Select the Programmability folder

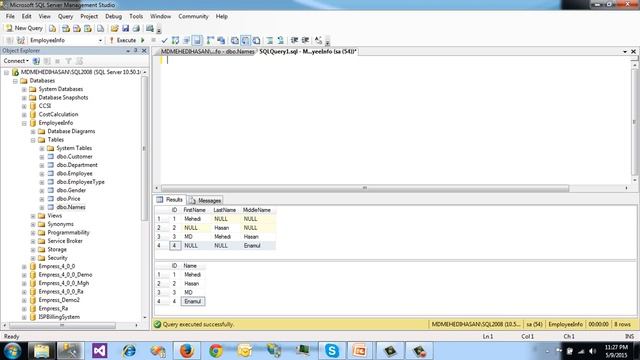(x=68, y=233)
